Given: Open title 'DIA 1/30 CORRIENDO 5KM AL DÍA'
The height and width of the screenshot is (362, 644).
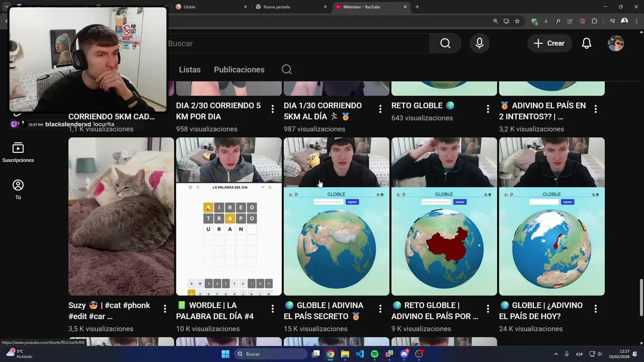Looking at the screenshot, I should (323, 111).
